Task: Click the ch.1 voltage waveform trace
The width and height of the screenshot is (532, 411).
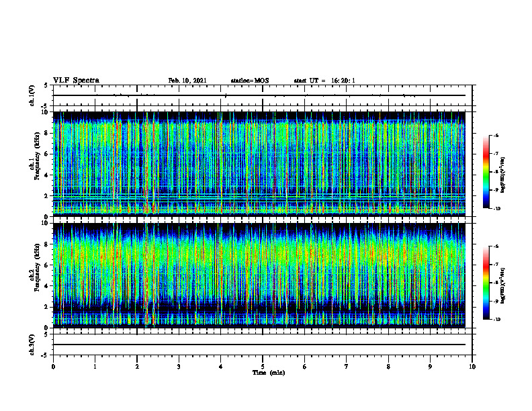Action: 259,95
